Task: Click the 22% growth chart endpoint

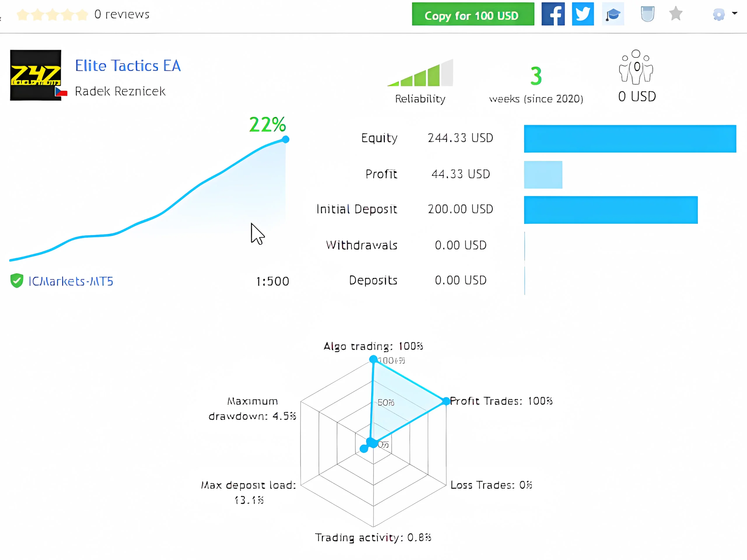Action: tap(286, 139)
